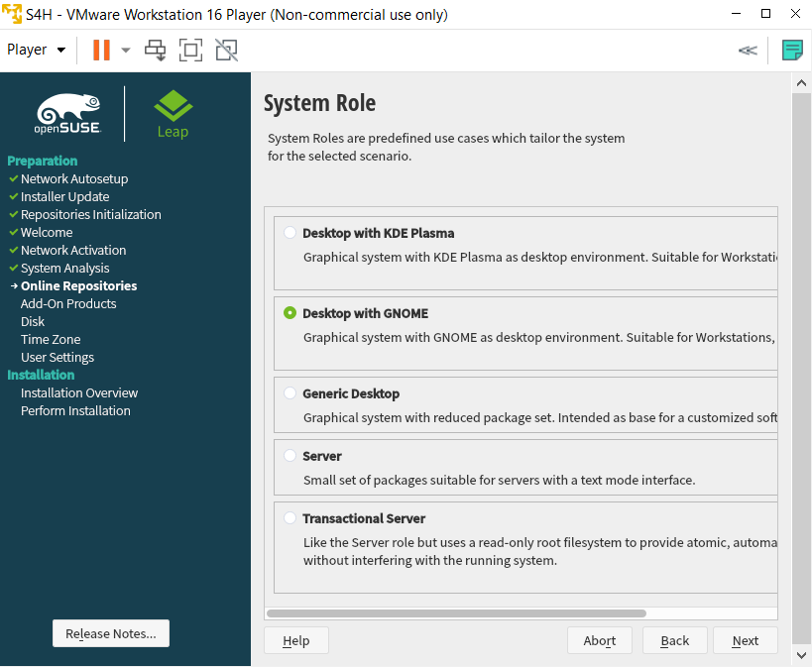The image size is (812, 667).
Task: Collapse toolbar with double chevron icon
Action: (x=748, y=51)
